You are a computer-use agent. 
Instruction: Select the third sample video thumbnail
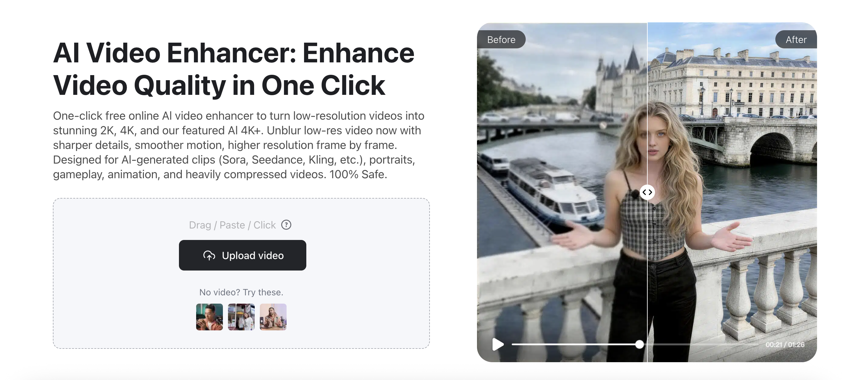(x=273, y=317)
